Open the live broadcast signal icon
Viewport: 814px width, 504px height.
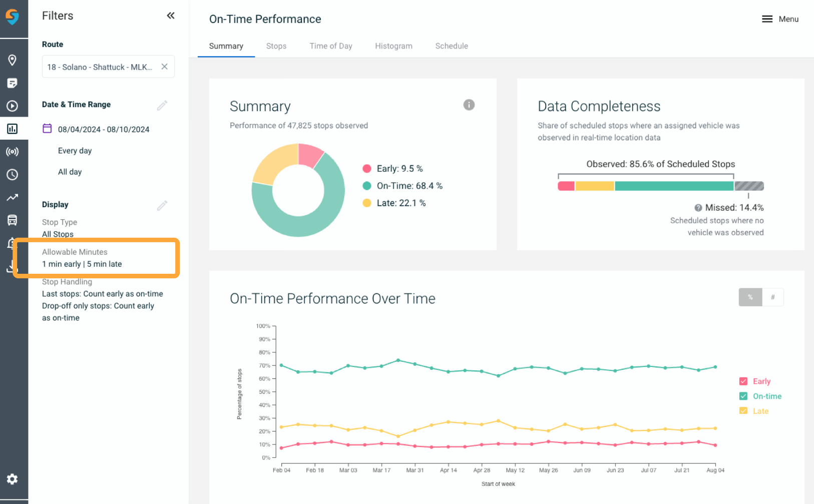[x=13, y=152]
